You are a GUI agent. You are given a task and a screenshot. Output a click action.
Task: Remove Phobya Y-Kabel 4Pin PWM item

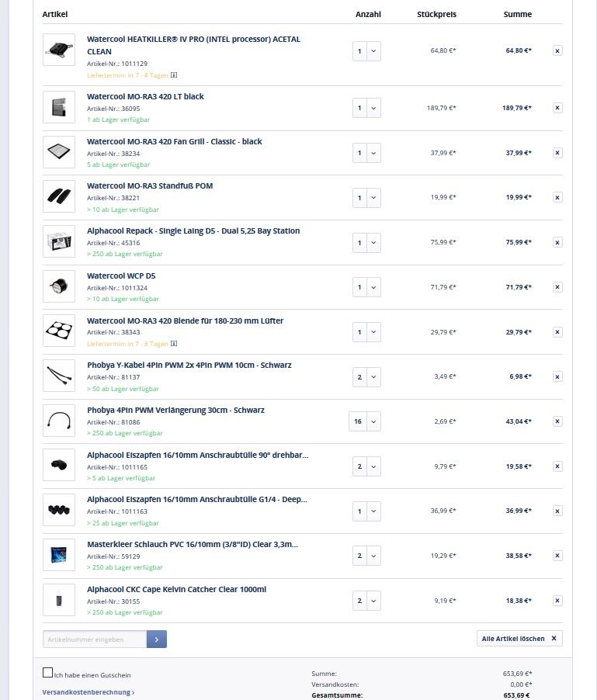557,376
